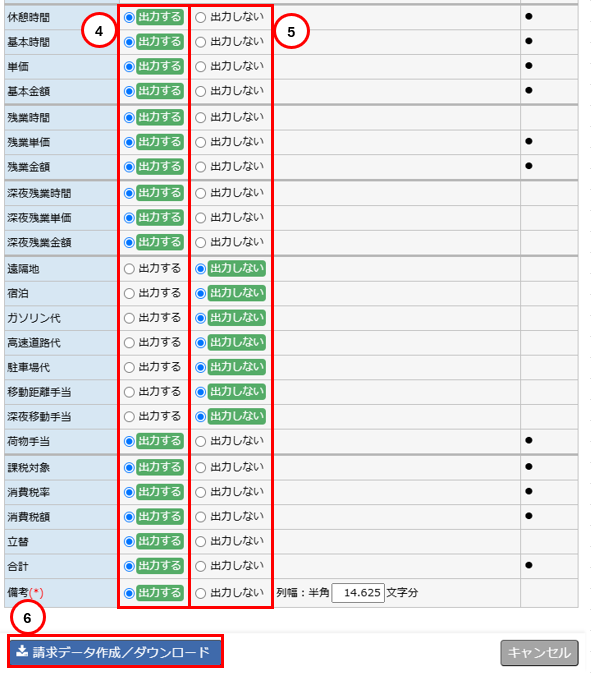Select 出力しない for 深夜残業単価
This screenshot has height=673, width=591.
point(200,218)
